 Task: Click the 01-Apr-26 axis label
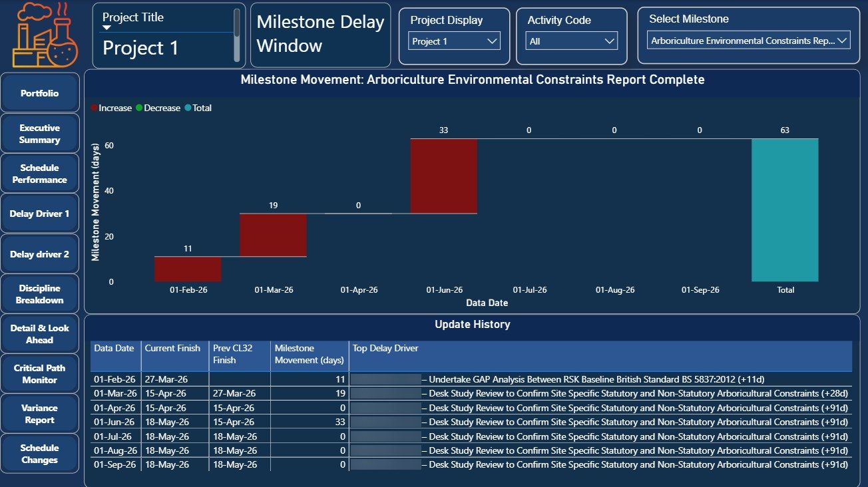click(359, 290)
